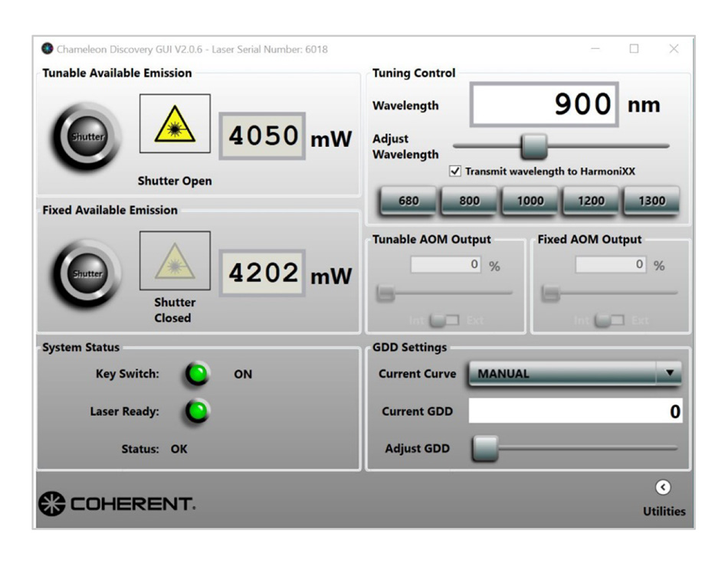Toggle Tunable AOM Int/Ext switch

pos(444,320)
